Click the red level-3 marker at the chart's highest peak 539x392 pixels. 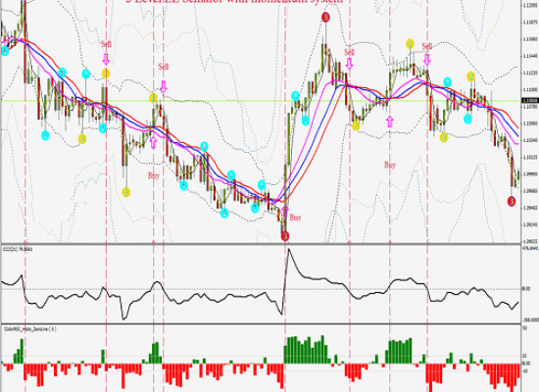click(325, 17)
